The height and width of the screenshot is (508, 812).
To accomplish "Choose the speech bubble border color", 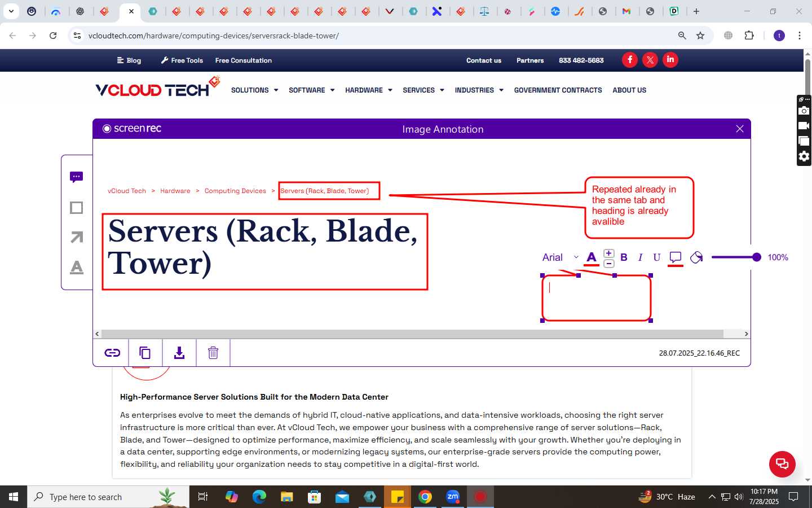I will tap(676, 258).
